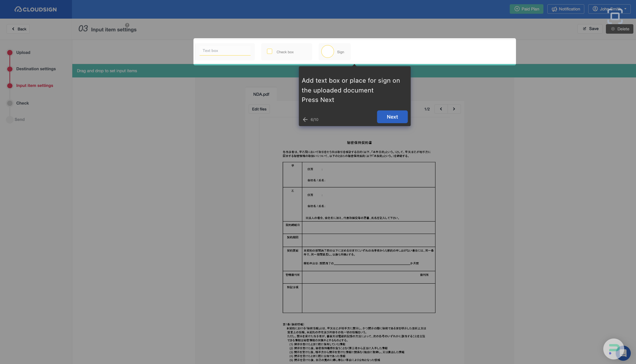The height and width of the screenshot is (364, 636).
Task: Select the Upload step indicator
Action: (10, 52)
